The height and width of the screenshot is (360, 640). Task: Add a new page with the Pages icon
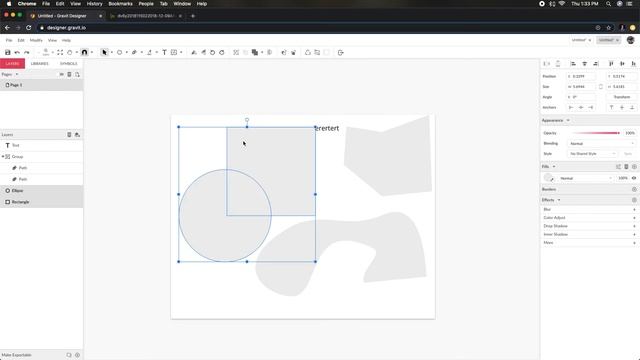pos(77,74)
